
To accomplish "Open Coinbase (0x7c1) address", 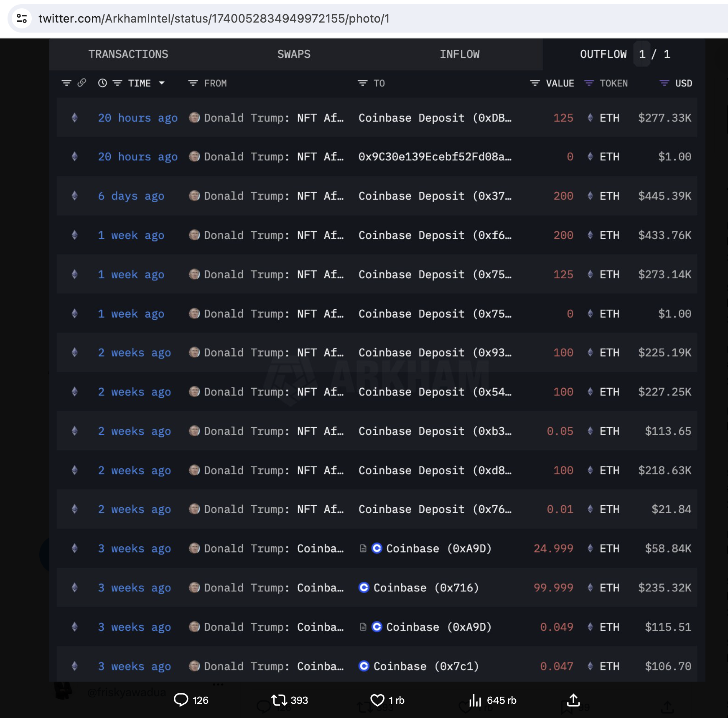I will 426,667.
